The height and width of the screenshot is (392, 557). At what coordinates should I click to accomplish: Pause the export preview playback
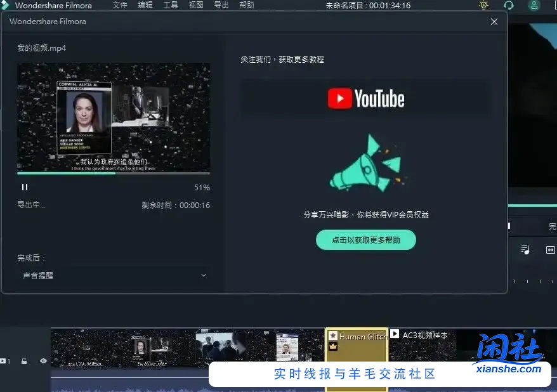coord(25,186)
